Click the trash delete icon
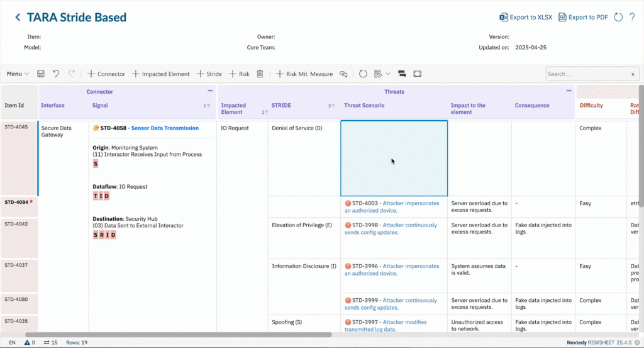Image resolution: width=644 pixels, height=348 pixels. click(260, 74)
